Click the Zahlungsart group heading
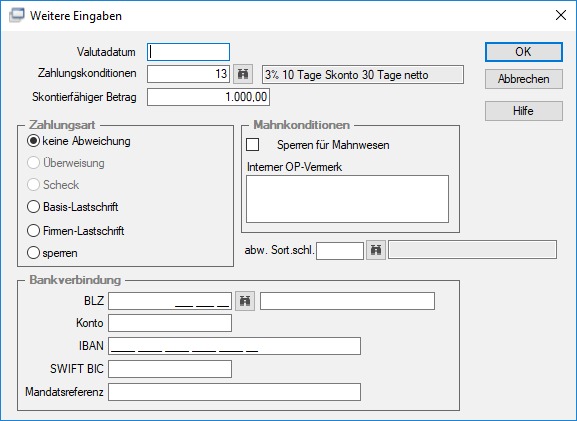This screenshot has width=577, height=421. pos(62,125)
